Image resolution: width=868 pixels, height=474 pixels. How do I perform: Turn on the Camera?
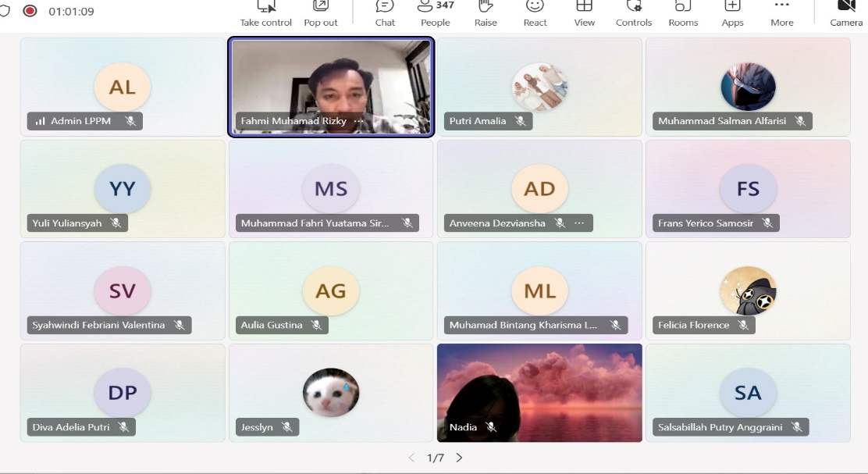point(846,13)
